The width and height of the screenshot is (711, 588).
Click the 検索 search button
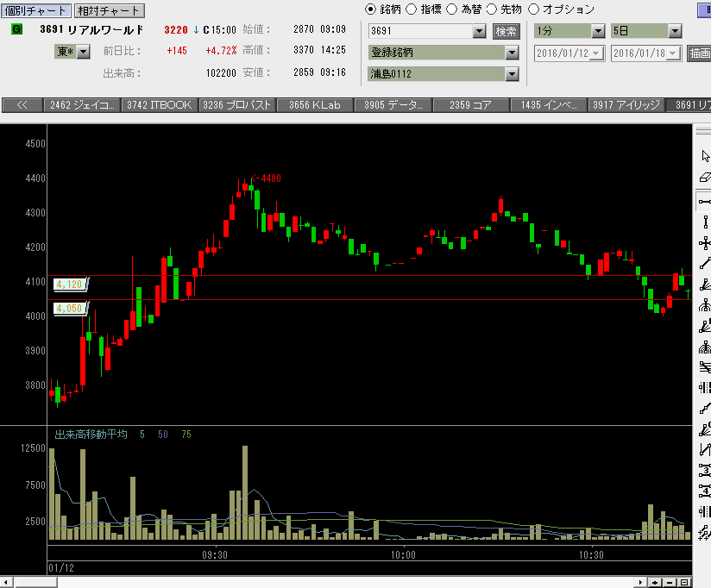point(506,31)
